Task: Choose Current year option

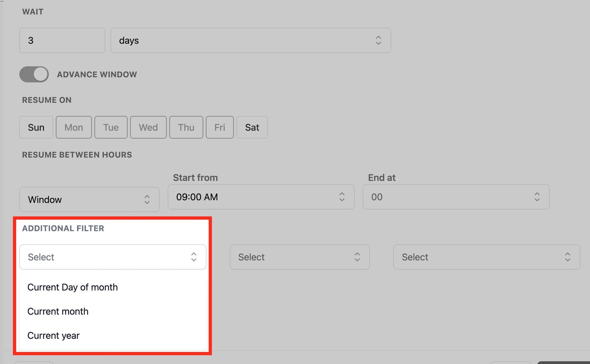Action: pos(53,336)
